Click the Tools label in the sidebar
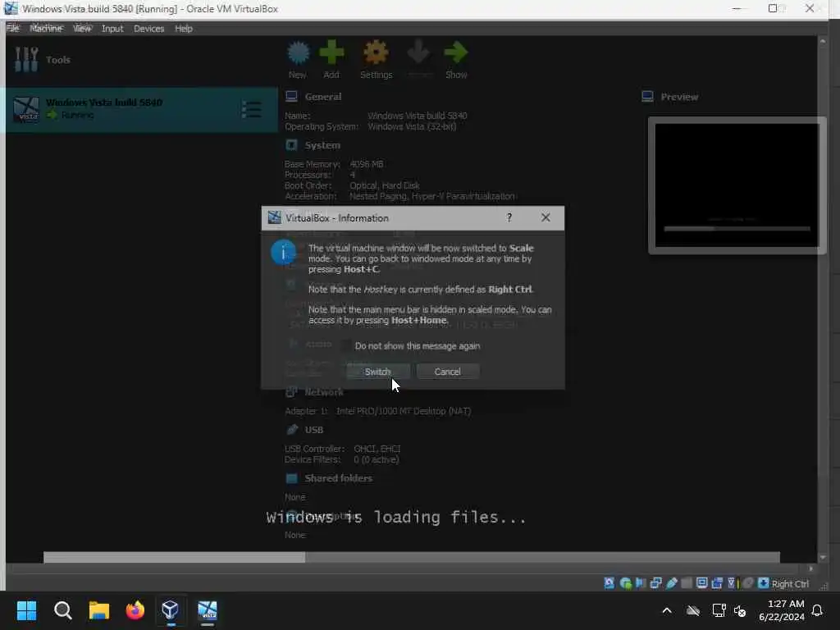Viewport: 840px width, 630px height. click(58, 60)
